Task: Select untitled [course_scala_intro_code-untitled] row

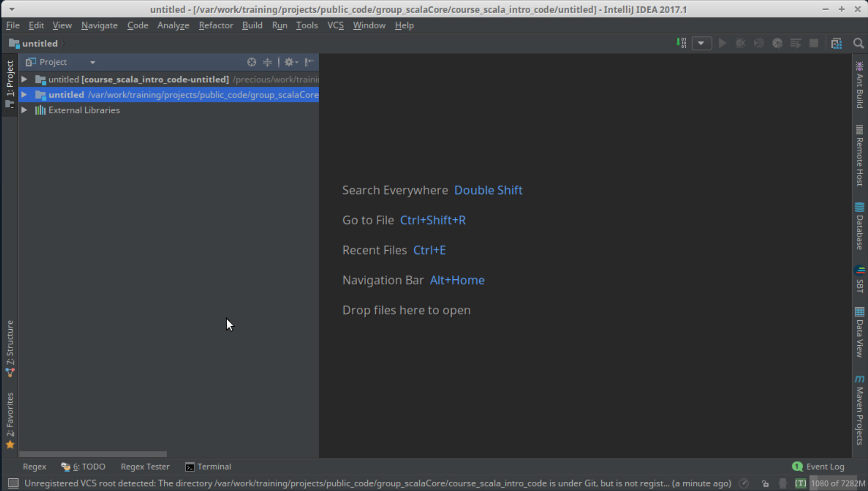Action: 169,79
